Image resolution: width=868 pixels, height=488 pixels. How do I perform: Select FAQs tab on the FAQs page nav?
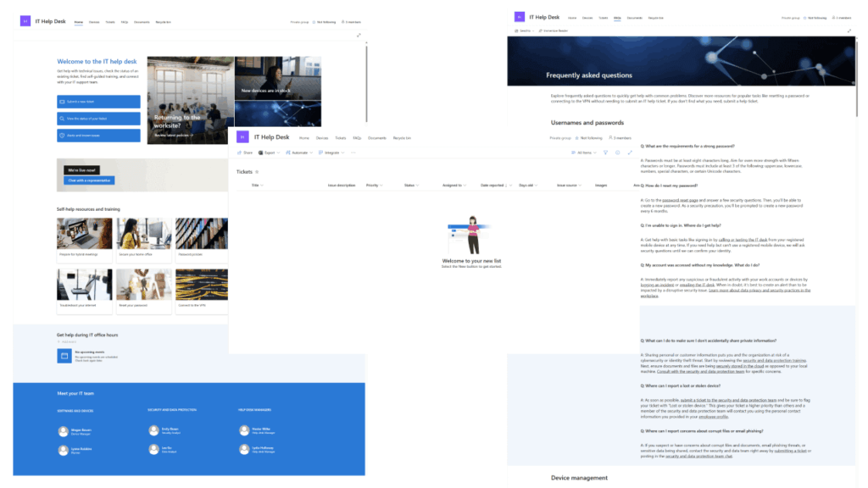(x=617, y=18)
